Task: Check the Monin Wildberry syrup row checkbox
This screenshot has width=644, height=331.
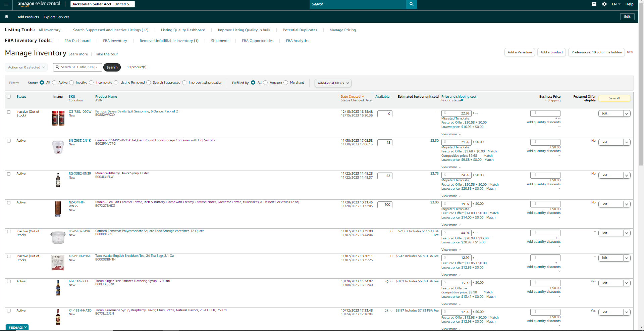Action: click(9, 174)
